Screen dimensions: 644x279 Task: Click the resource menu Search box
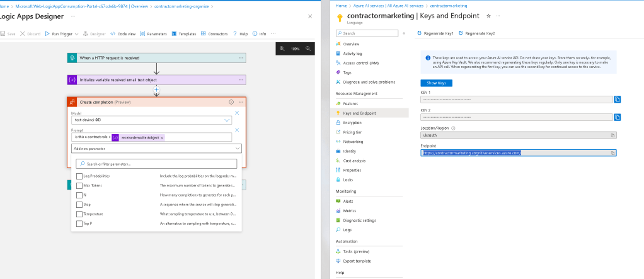pyautogui.click(x=367, y=33)
